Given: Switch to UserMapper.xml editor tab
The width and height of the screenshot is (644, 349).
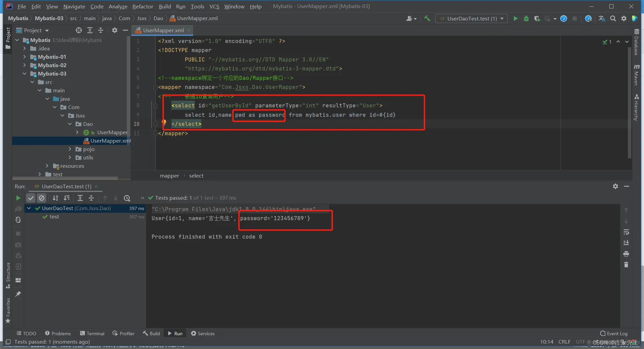Looking at the screenshot, I should (x=163, y=30).
